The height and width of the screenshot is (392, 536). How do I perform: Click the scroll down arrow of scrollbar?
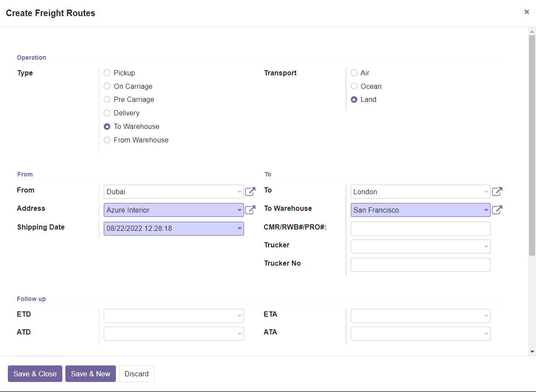tap(532, 351)
